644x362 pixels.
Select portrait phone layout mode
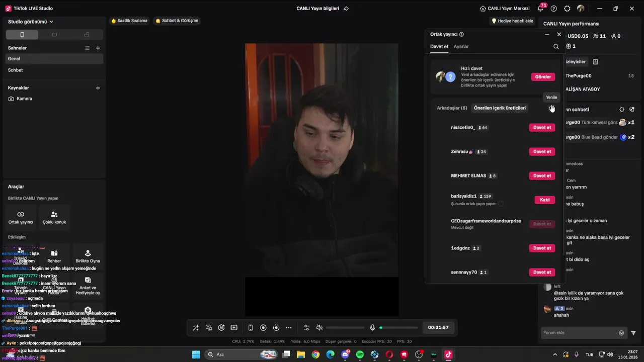(x=22, y=35)
